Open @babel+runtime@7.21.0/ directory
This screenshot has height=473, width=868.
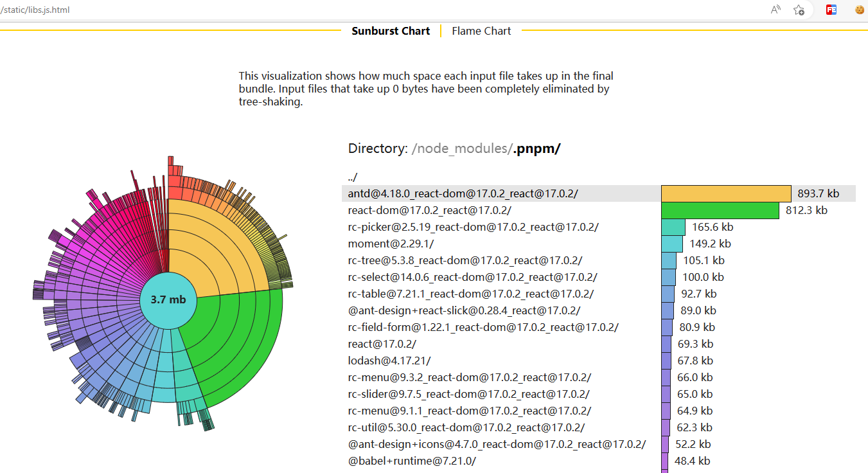412,461
